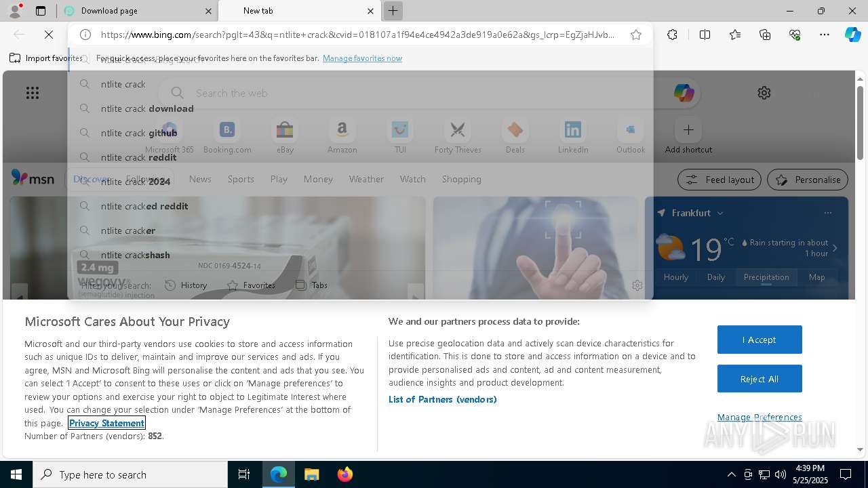868x488 pixels.
Task: Click Add shortcut plus button
Action: [688, 129]
